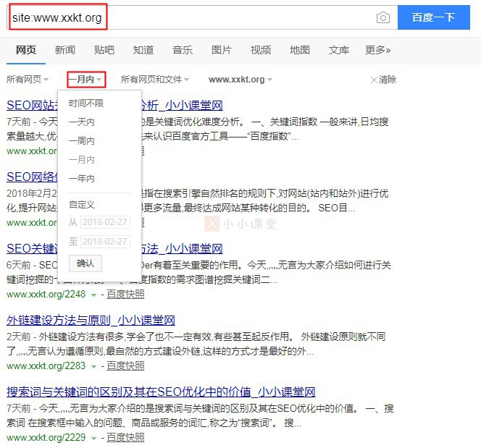This screenshot has width=481, height=448.
Task: Expand the 所有网页和文件 dropdown
Action: 154,80
